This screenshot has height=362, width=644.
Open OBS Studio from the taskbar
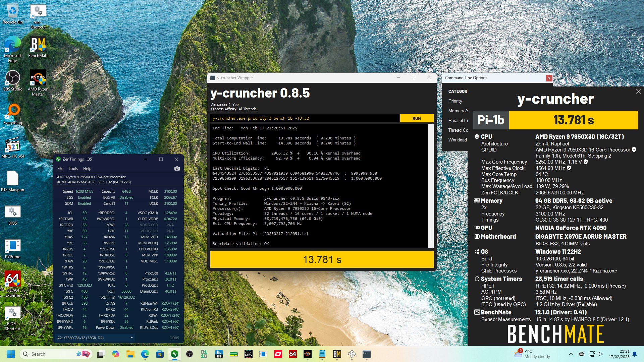[189, 354]
